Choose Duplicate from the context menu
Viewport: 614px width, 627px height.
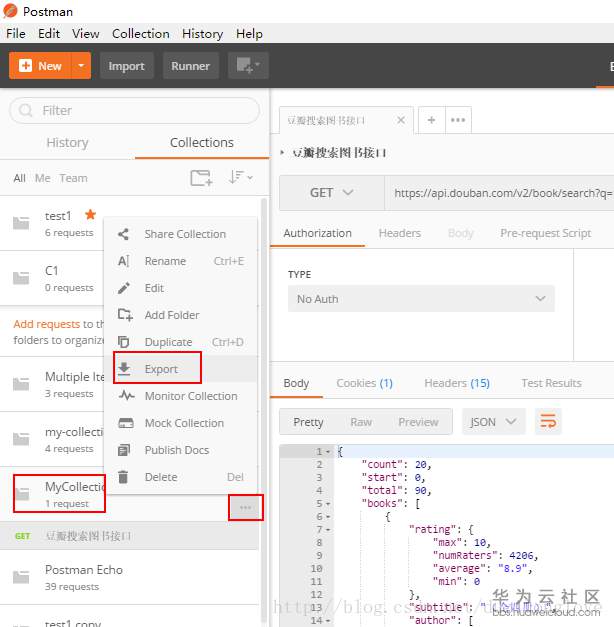(181, 342)
